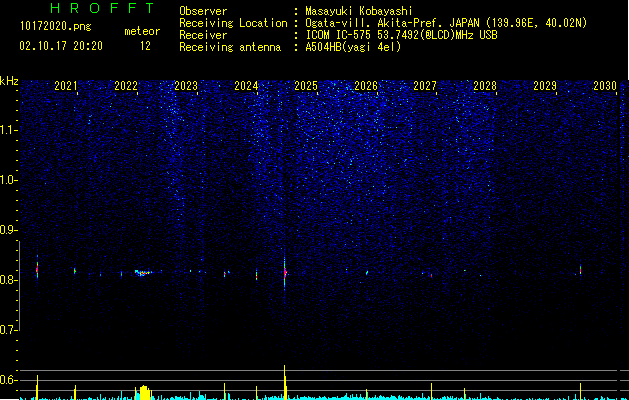Click the strong meteor echo between 2024 and 2025

click(x=284, y=273)
